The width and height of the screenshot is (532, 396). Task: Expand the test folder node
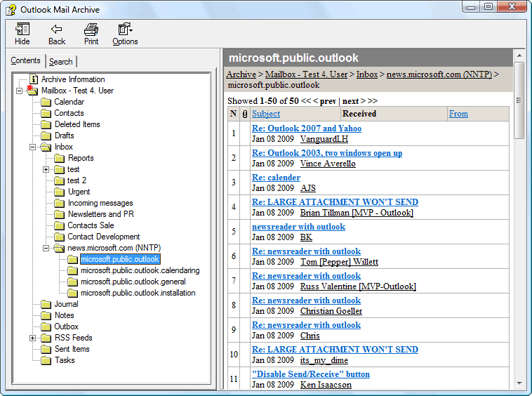tap(46, 169)
